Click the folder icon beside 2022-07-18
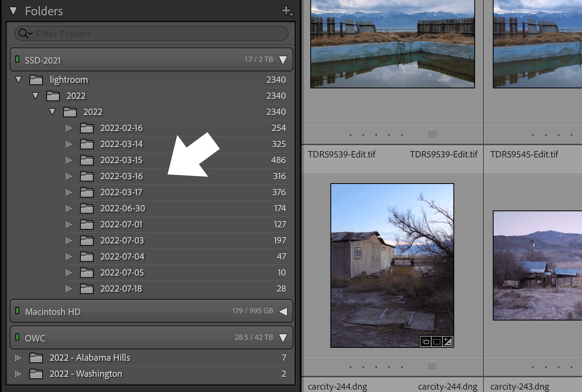Viewport: 582px width, 392px height. (x=87, y=288)
